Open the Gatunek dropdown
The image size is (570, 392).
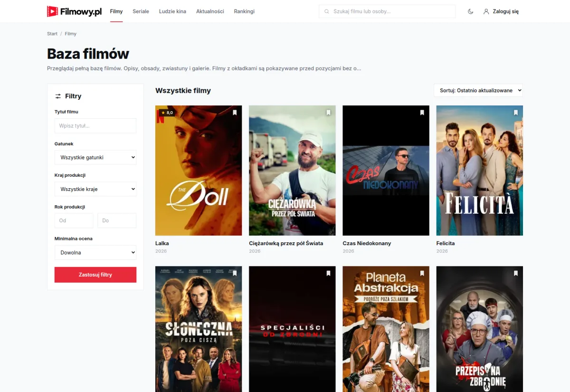point(95,157)
